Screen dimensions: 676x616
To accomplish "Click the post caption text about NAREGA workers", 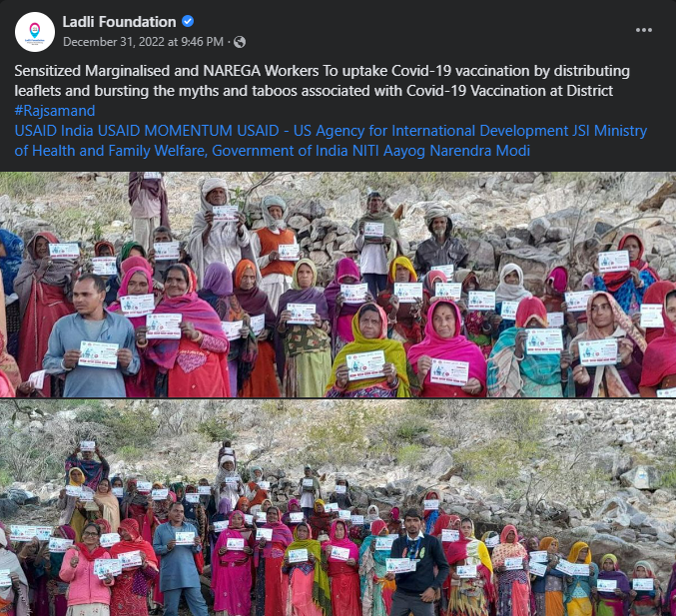I will (323, 81).
